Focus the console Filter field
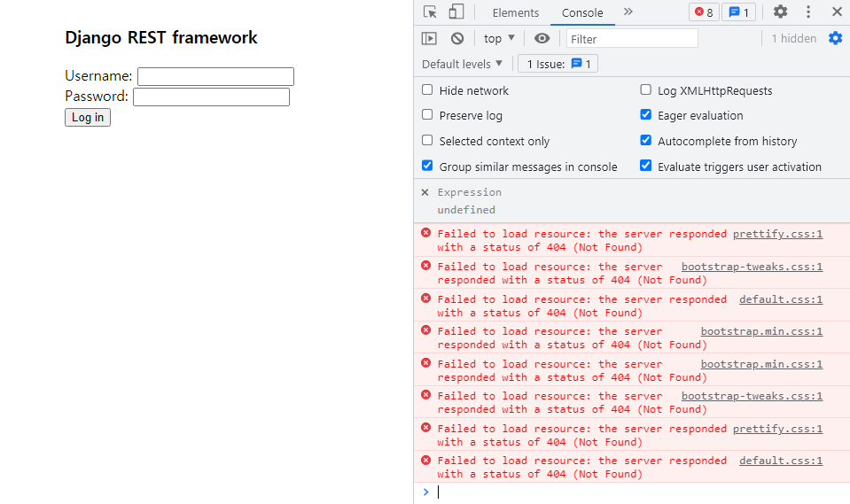 [x=632, y=38]
